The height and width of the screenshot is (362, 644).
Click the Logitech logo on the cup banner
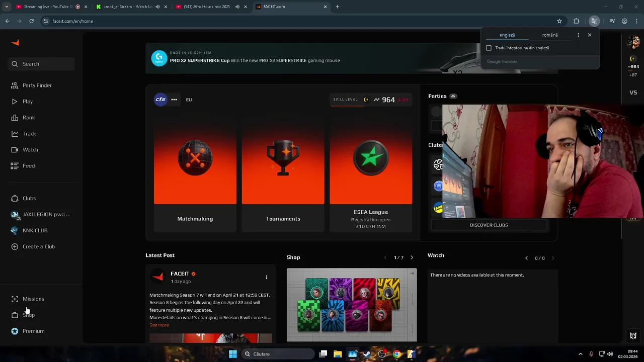pos(159,58)
